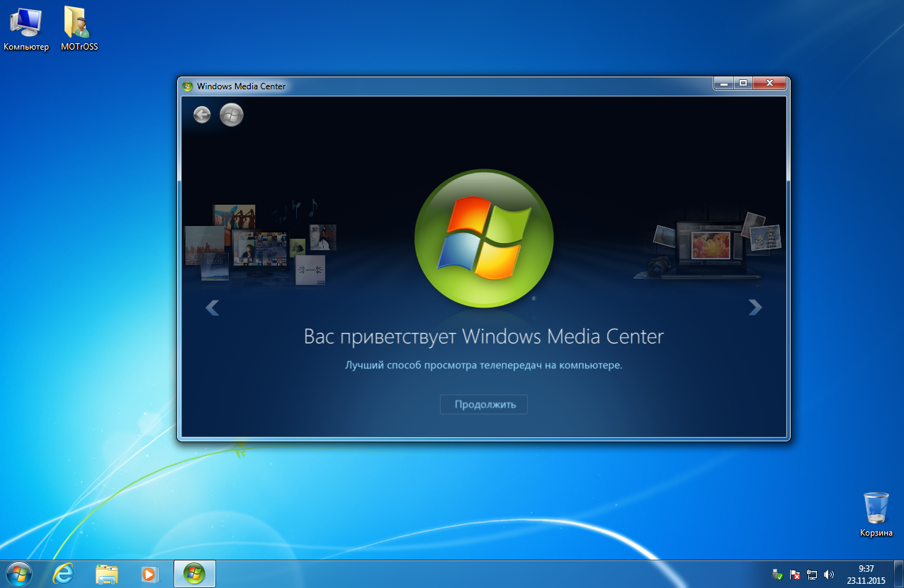Screen dimensions: 904x588
Task: Click the back arrow in Media Center
Action: click(202, 115)
